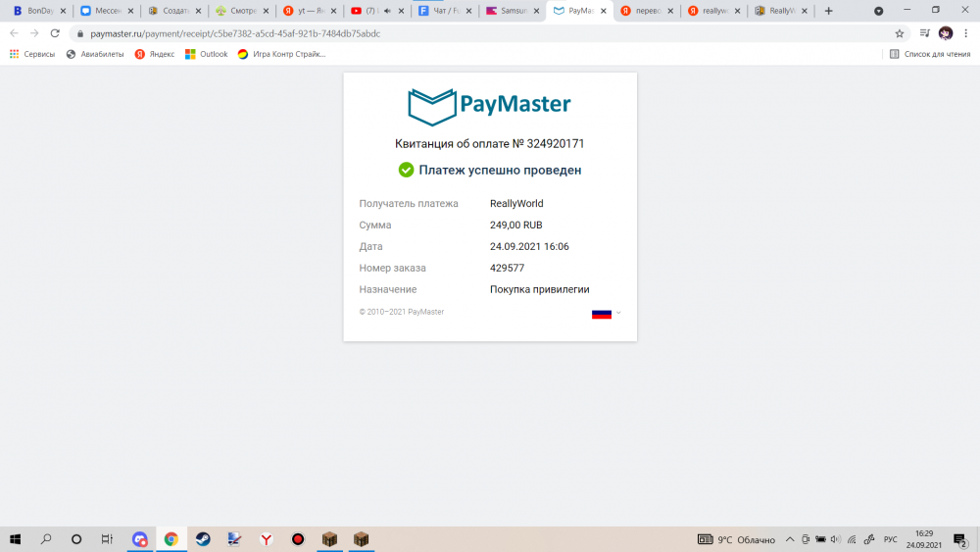980x552 pixels.
Task: Open the Outlook bookmark
Action: coord(206,54)
